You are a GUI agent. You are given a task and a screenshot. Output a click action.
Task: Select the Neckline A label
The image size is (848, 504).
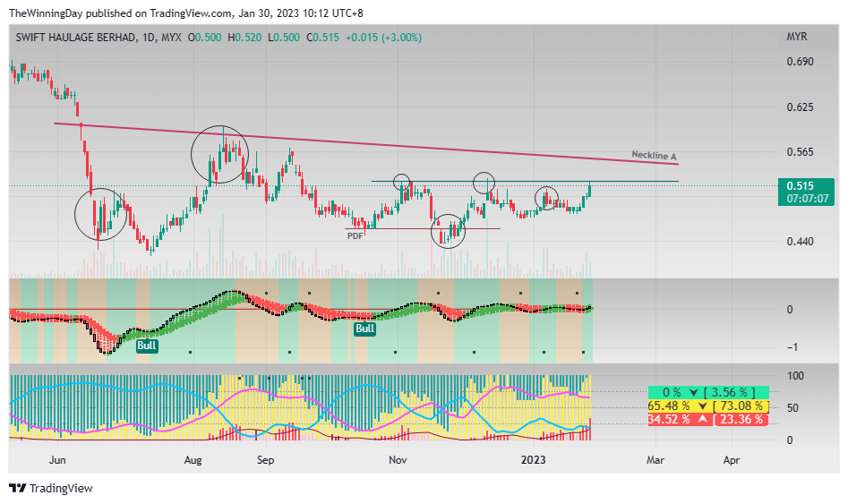[654, 155]
